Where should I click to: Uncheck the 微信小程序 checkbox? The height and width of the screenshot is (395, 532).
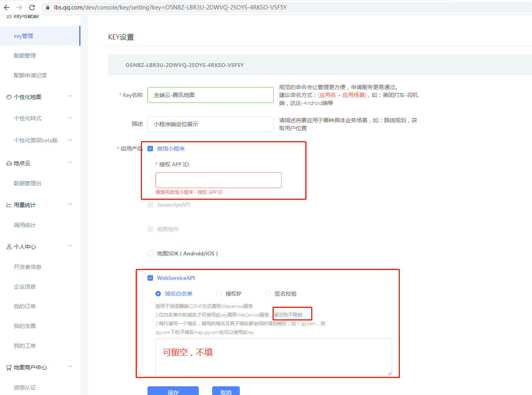150,149
